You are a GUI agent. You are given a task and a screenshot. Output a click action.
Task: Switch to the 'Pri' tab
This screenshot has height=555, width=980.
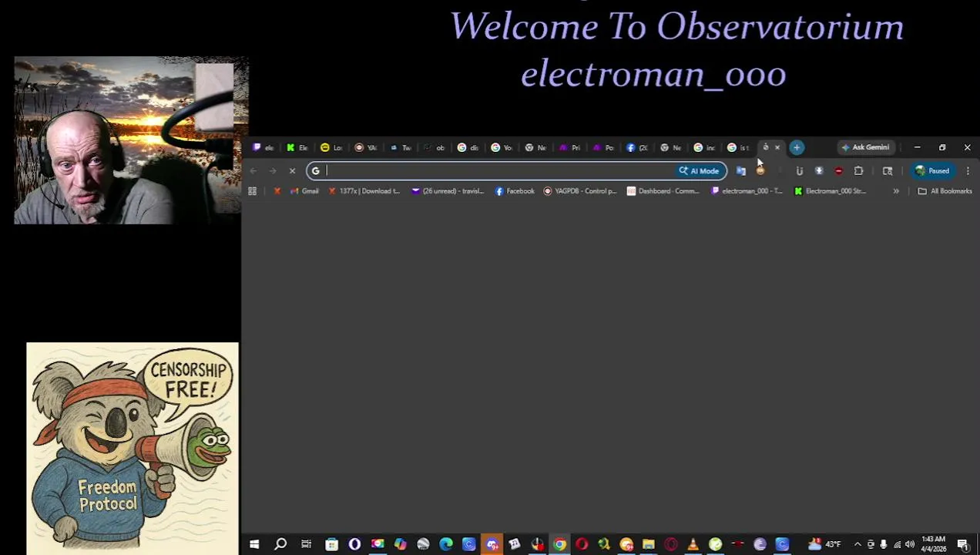pyautogui.click(x=569, y=147)
